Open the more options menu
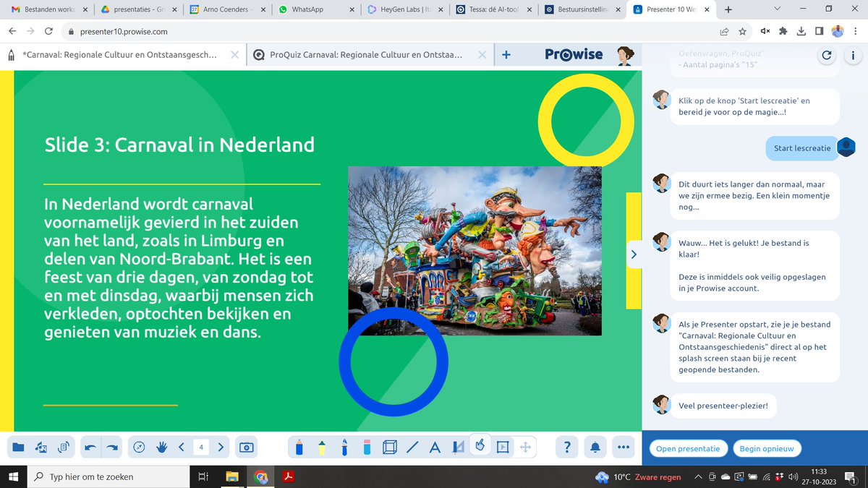The height and width of the screenshot is (488, 868). point(624,447)
